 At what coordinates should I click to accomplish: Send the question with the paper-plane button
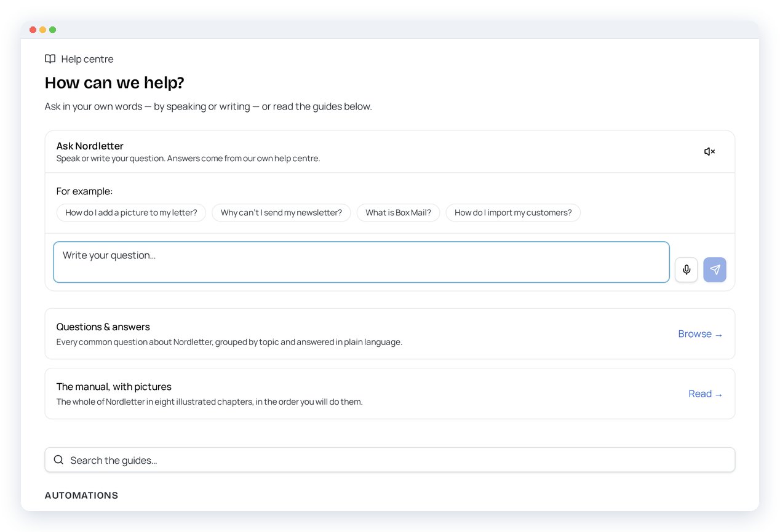(715, 269)
